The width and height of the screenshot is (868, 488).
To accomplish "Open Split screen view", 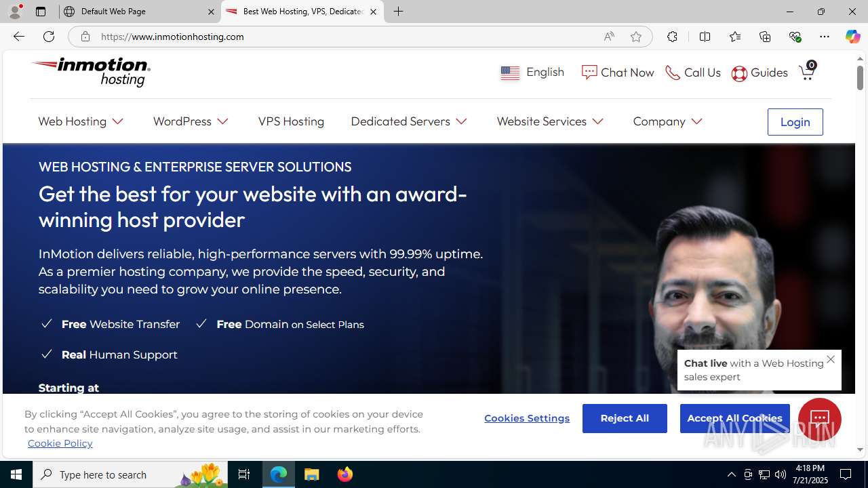I will [705, 37].
